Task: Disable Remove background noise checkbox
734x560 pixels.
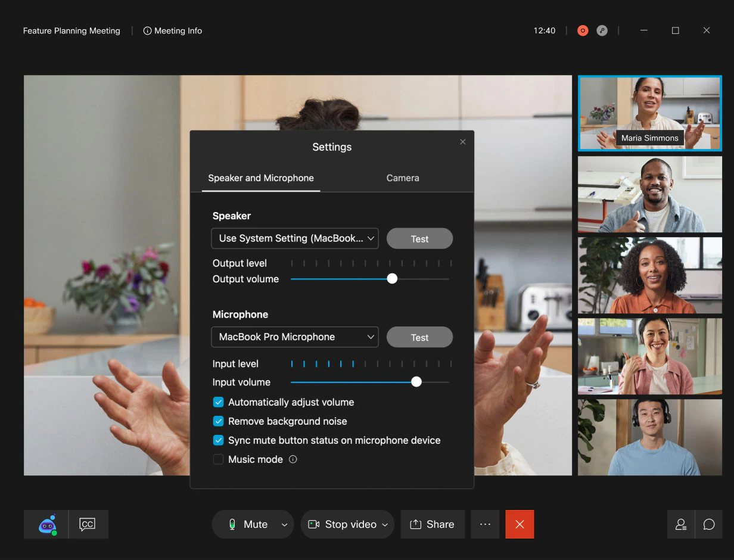Action: pos(219,421)
